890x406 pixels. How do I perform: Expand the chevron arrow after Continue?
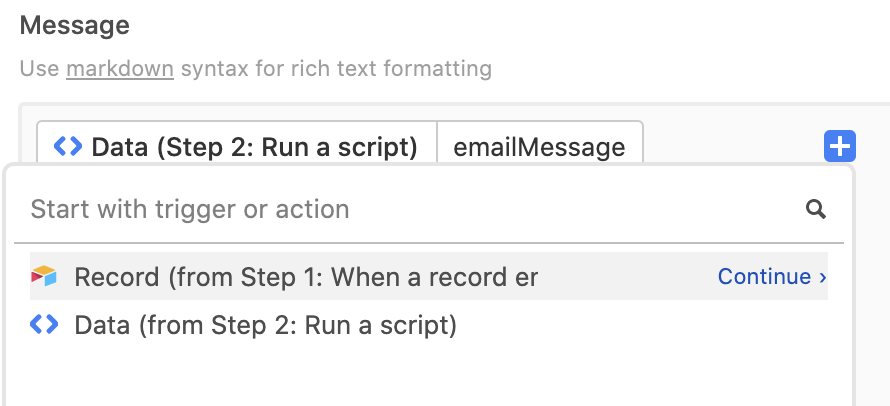pos(822,277)
